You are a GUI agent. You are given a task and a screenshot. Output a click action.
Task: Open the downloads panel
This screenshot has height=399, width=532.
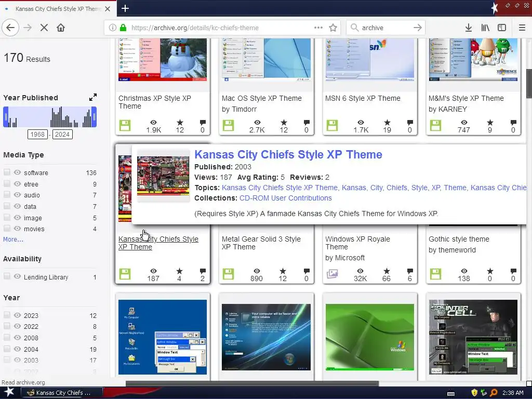click(x=469, y=28)
